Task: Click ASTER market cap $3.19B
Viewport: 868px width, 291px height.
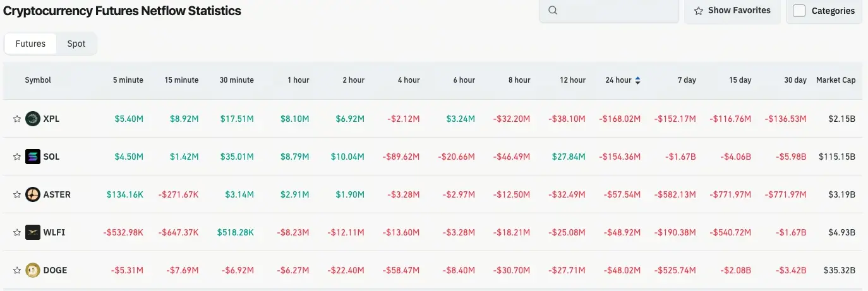Action: 841,194
